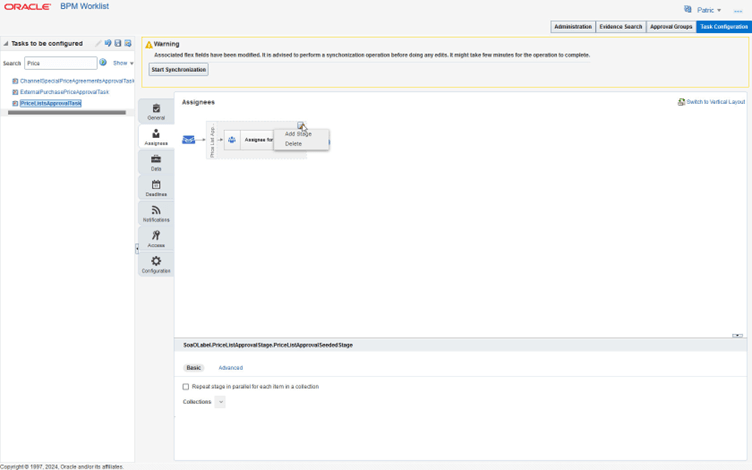The height and width of the screenshot is (470, 752).
Task: Toggle Repeat stage in parallel checkbox
Action: pyautogui.click(x=186, y=387)
